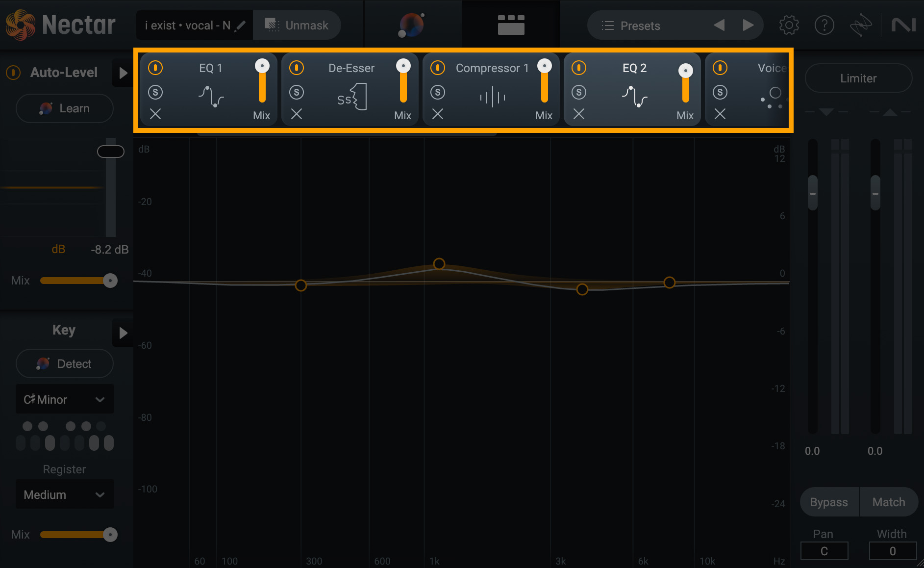This screenshot has height=568, width=924.
Task: Remove the De-Esser module
Action: (x=297, y=114)
